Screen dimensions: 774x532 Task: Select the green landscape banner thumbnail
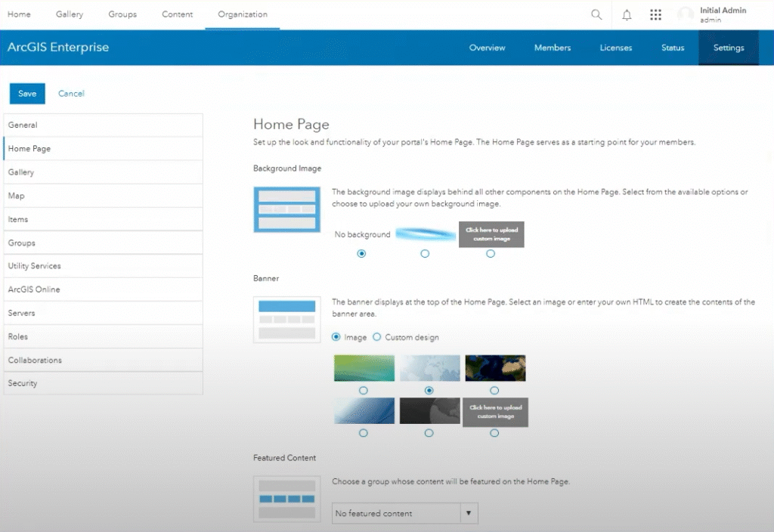[364, 368]
